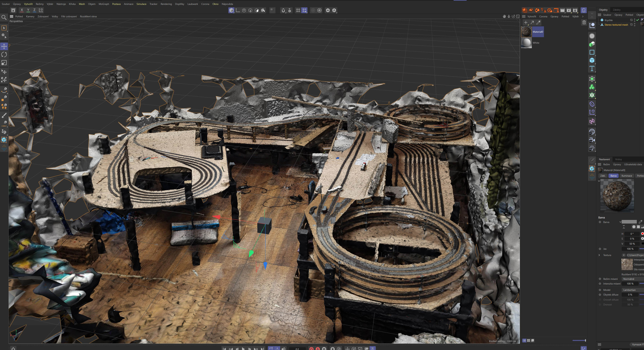Click the gray Barva color swatch
The height and width of the screenshot is (350, 644).
point(629,222)
